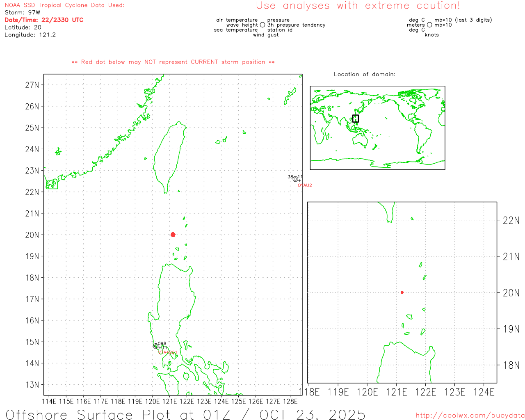Image resolution: width=525 pixels, height=420 pixels.
Task: Click the 'Location of domain:' world map thumbnail
Action: coord(377,128)
